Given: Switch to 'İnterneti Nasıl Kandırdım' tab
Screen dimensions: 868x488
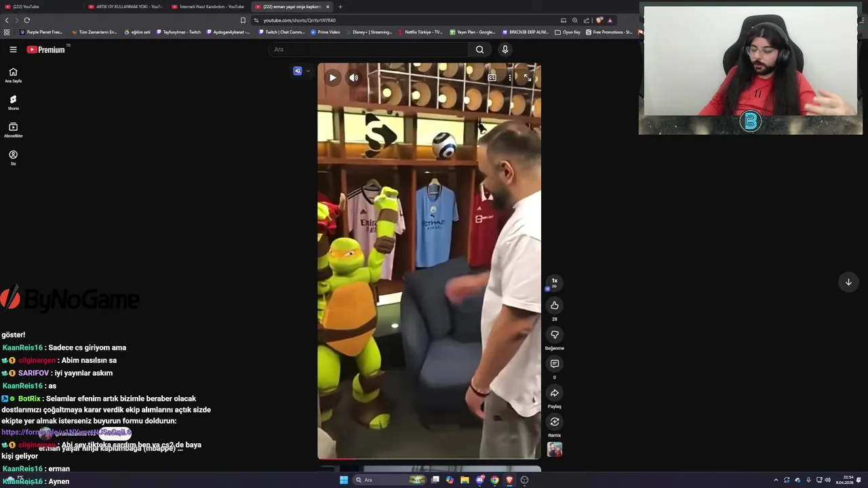Looking at the screenshot, I should coord(209,7).
